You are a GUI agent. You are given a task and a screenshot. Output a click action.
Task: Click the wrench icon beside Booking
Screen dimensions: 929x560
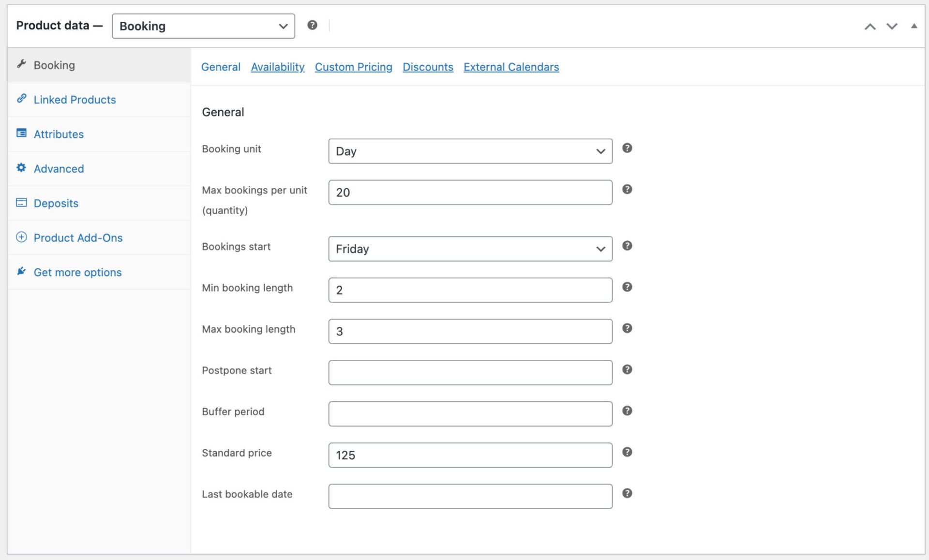(21, 64)
